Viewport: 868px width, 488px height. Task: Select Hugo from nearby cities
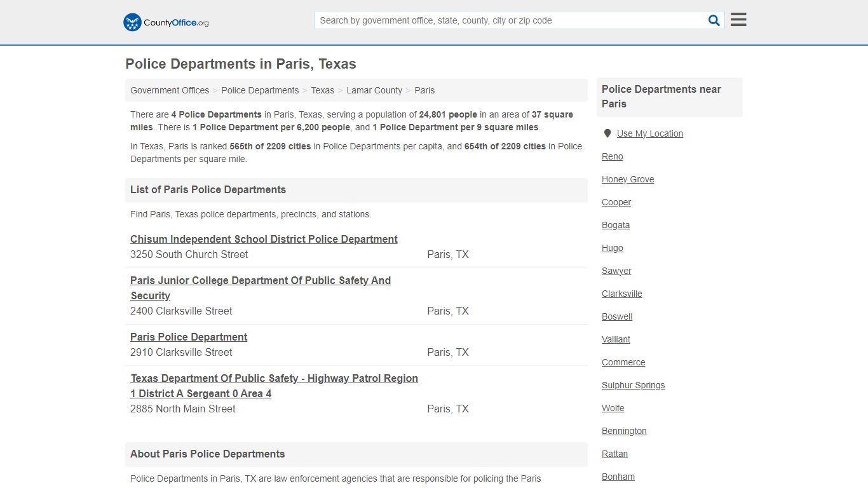613,248
